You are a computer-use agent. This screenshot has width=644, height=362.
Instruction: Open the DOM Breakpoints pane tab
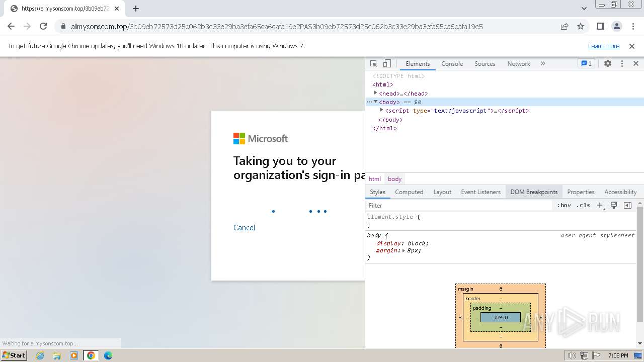pyautogui.click(x=534, y=192)
